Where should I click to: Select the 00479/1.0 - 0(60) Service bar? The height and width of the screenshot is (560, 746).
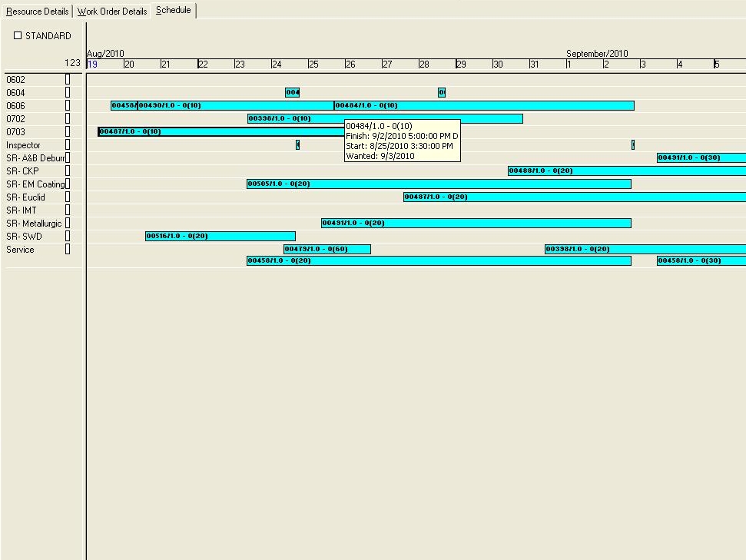(327, 250)
